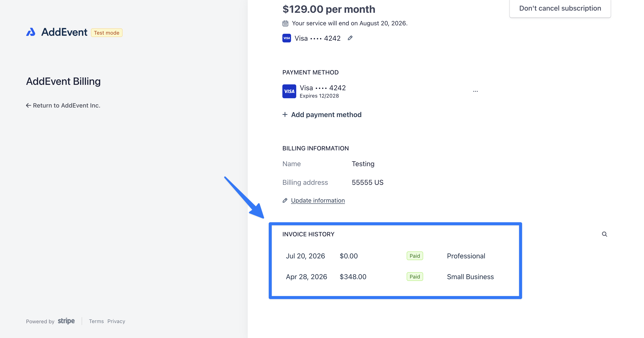Click the INVOICE HISTORY heading
The width and height of the screenshot is (644, 338).
pos(308,234)
